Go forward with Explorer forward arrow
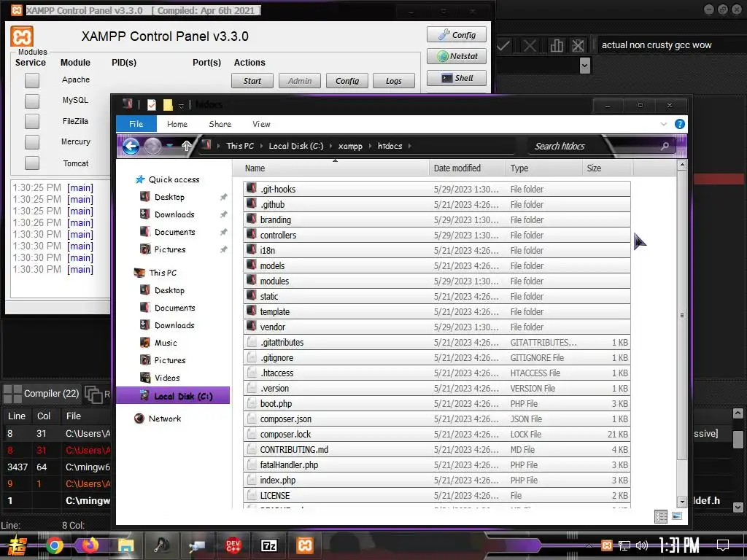The height and width of the screenshot is (560, 747). [152, 146]
